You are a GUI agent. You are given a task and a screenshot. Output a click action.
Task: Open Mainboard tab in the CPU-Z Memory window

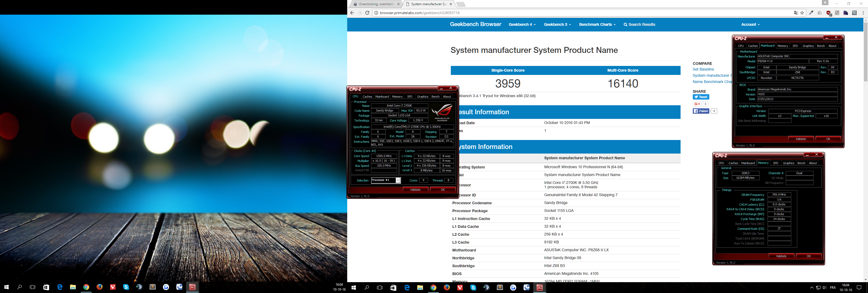(748, 163)
